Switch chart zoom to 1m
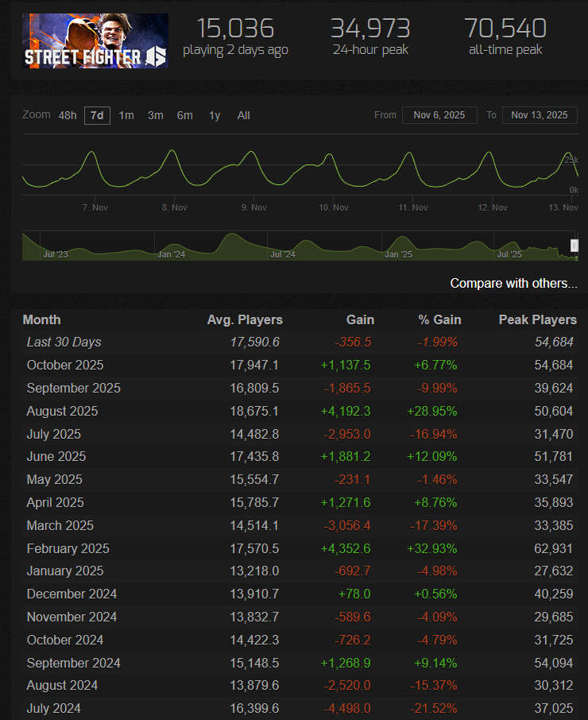 126,115
